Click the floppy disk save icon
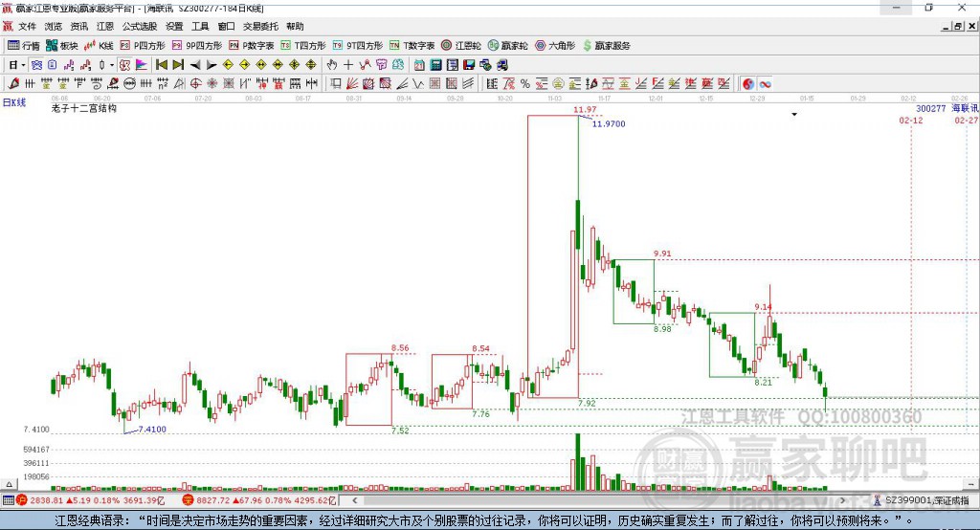This screenshot has width=980, height=530. 469,65
